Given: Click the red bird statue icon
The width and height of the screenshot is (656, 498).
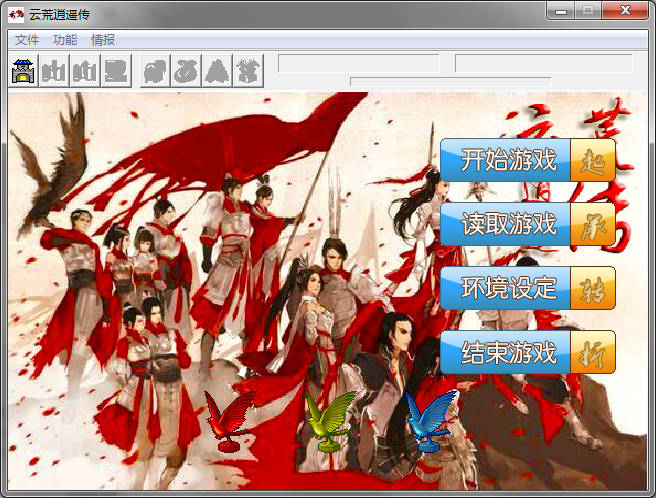Looking at the screenshot, I should [x=229, y=421].
